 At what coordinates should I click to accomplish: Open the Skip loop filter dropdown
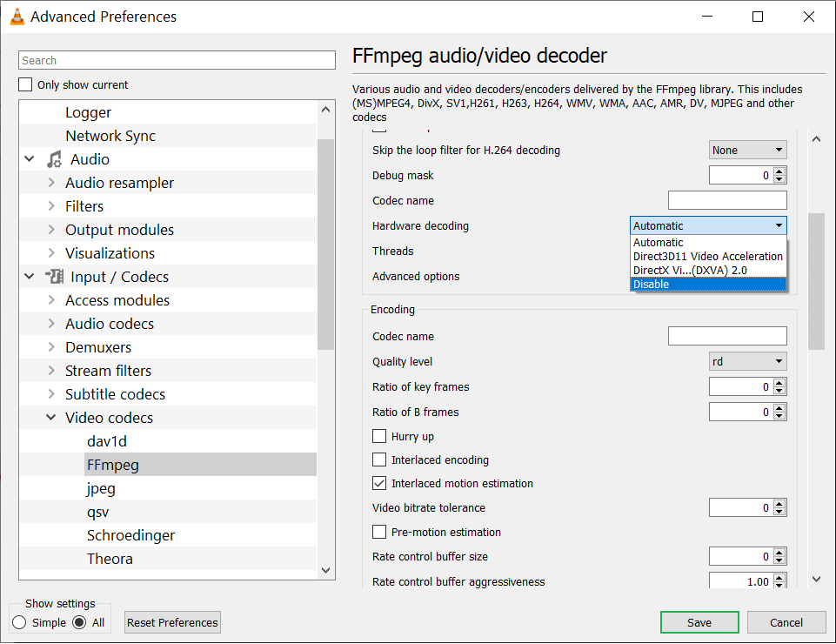747,150
